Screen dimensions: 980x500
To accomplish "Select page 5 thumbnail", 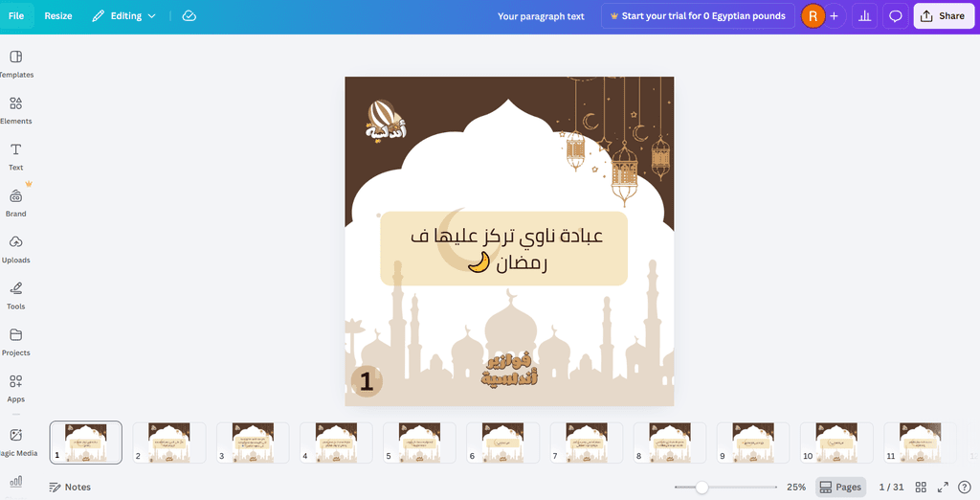I will [419, 443].
